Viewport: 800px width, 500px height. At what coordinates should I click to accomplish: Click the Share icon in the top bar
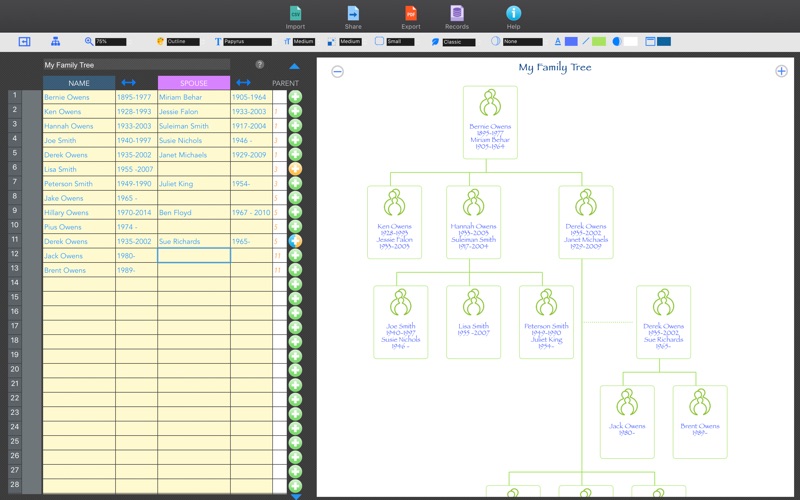[x=353, y=13]
